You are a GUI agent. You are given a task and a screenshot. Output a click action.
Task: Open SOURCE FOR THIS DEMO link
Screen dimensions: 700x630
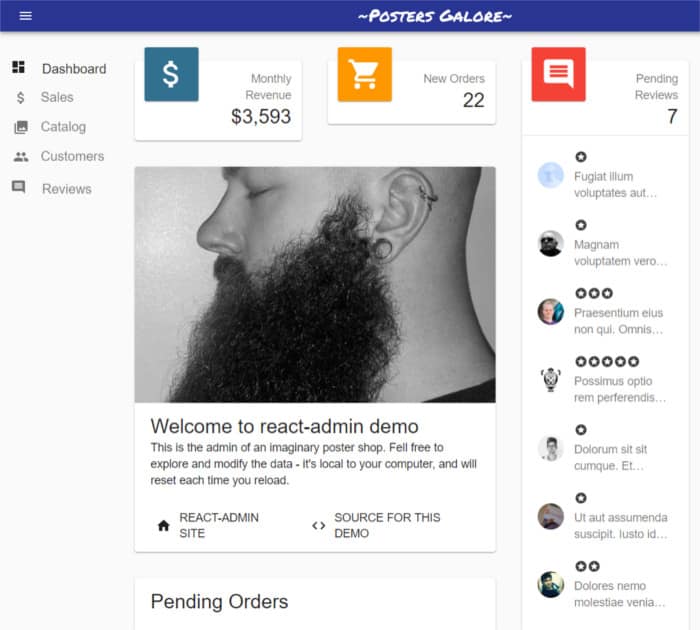377,525
